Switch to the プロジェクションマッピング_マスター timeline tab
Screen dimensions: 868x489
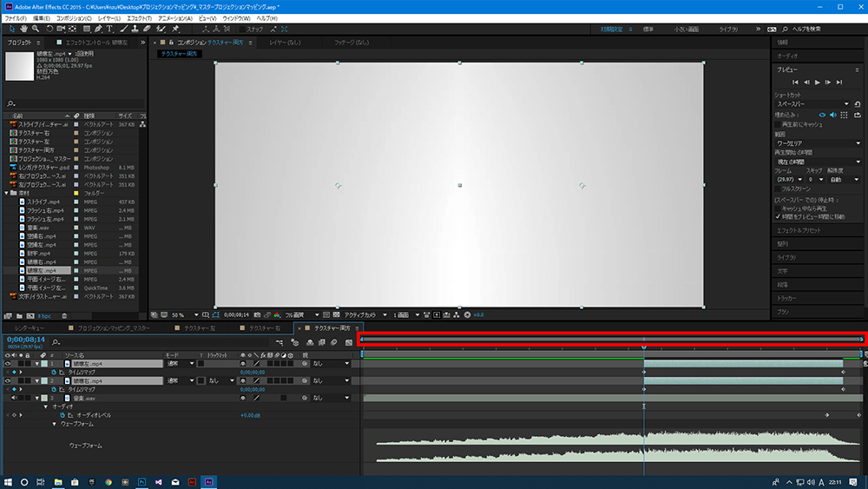pyautogui.click(x=113, y=328)
